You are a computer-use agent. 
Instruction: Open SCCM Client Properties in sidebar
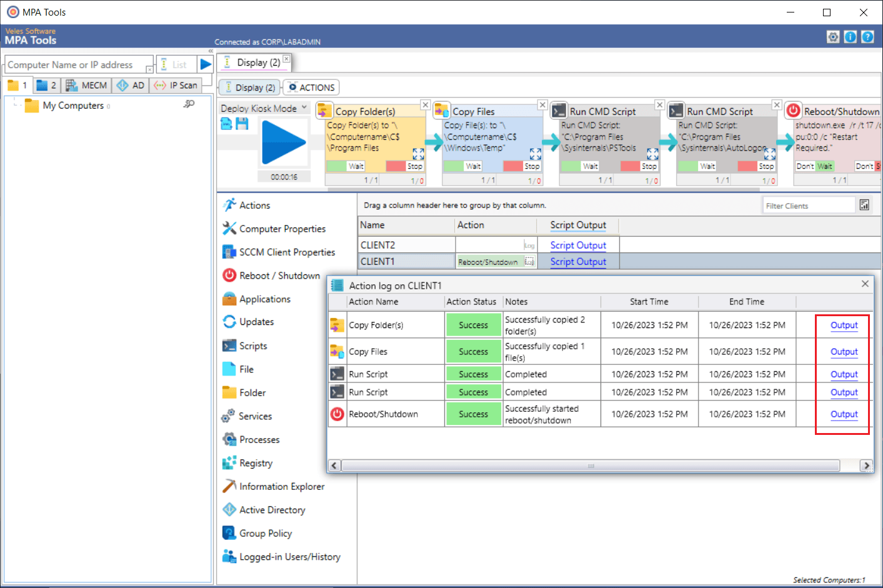[287, 252]
